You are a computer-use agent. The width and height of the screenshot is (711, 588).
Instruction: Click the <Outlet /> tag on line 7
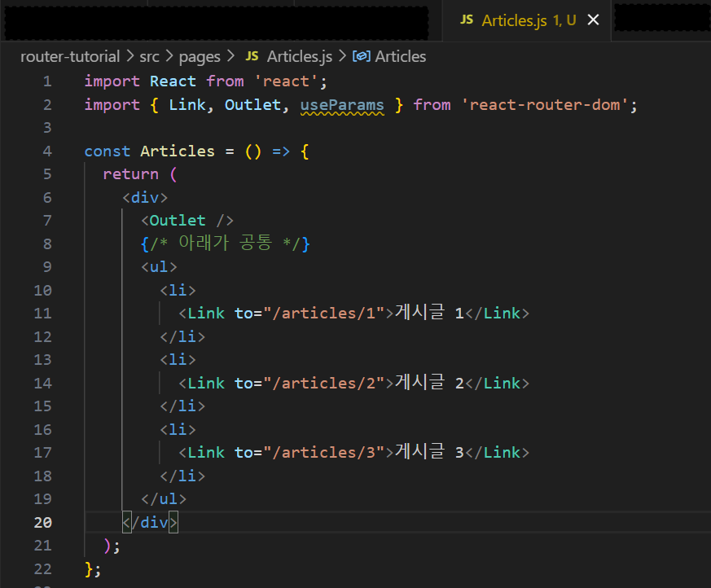tap(187, 221)
